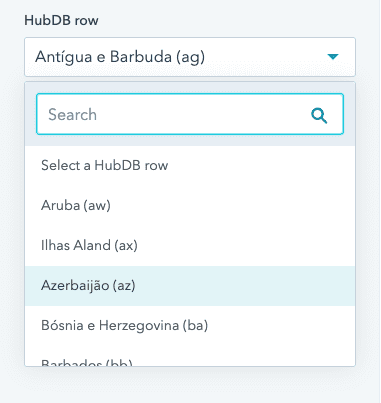Click the word Herzegovina in the list
Viewport: 381px width, 403px height.
[x=139, y=326]
